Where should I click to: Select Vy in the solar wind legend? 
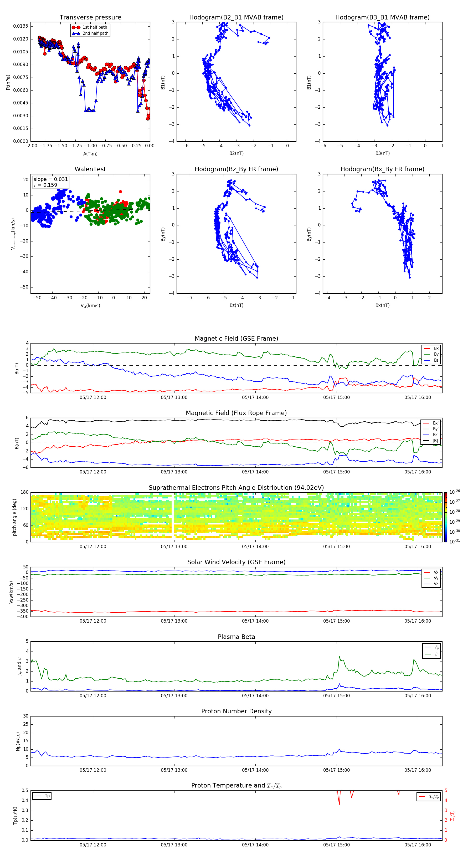tap(431, 578)
